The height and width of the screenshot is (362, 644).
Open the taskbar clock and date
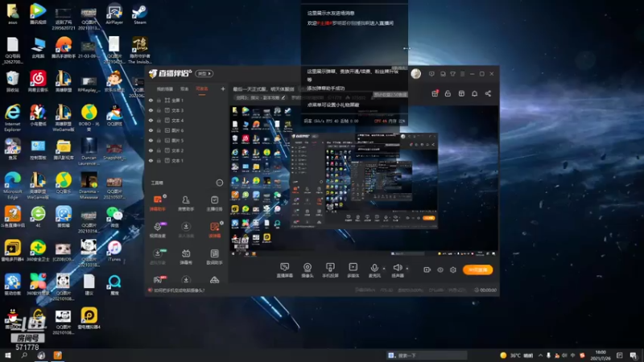[x=601, y=356]
